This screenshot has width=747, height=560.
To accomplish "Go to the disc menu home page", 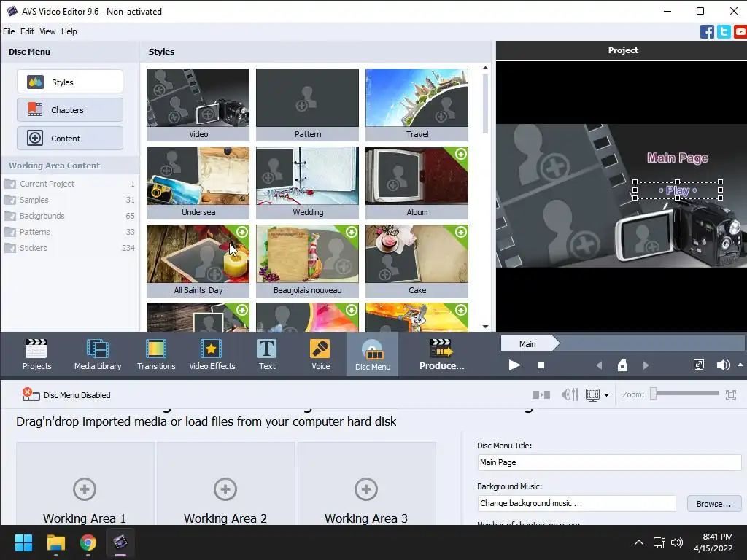I will (x=622, y=365).
